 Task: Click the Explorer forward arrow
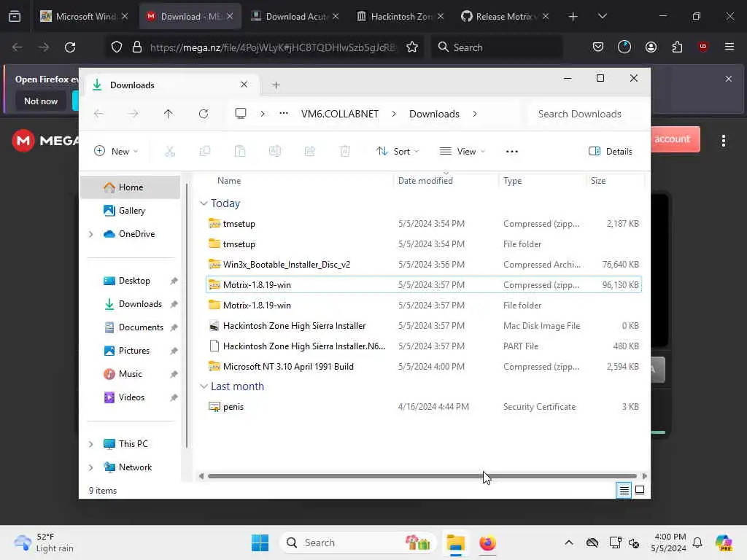(133, 114)
